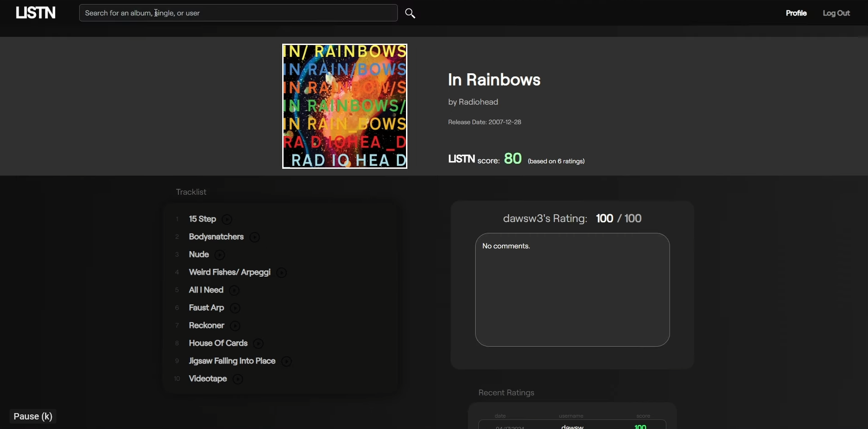The image size is (868, 429).
Task: Go home via the LISTN logo
Action: point(36,13)
